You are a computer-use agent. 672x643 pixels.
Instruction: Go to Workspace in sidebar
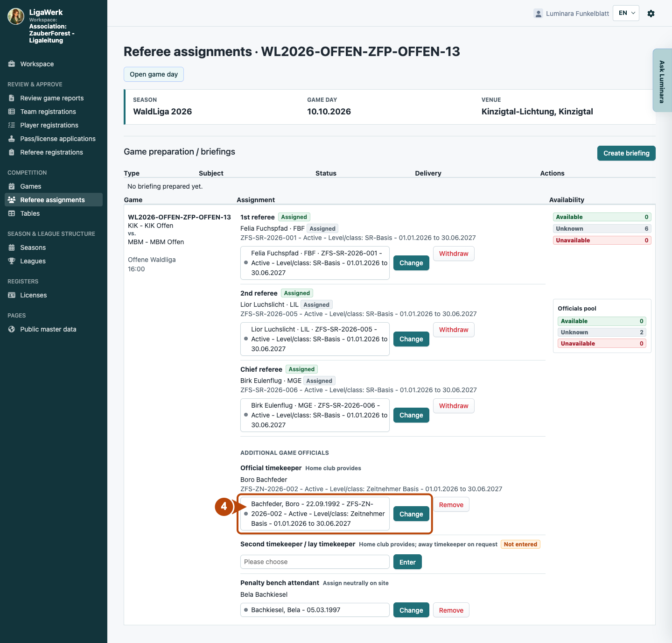coord(54,64)
